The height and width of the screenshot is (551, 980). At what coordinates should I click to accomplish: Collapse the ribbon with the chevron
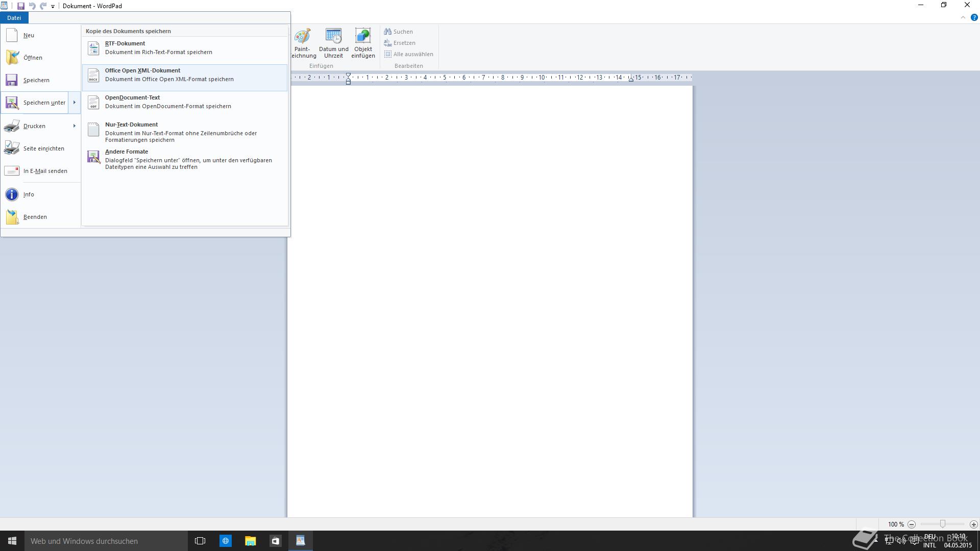[x=963, y=17]
